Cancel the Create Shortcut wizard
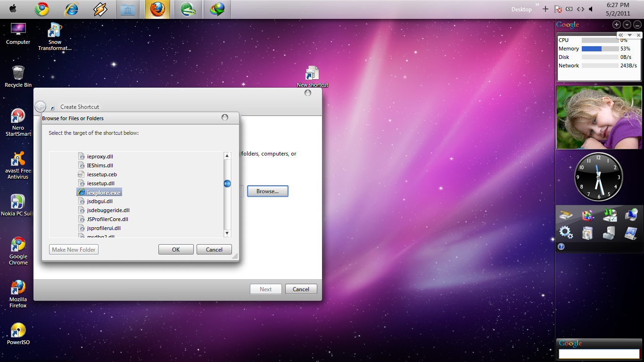644x362 pixels. coord(301,289)
